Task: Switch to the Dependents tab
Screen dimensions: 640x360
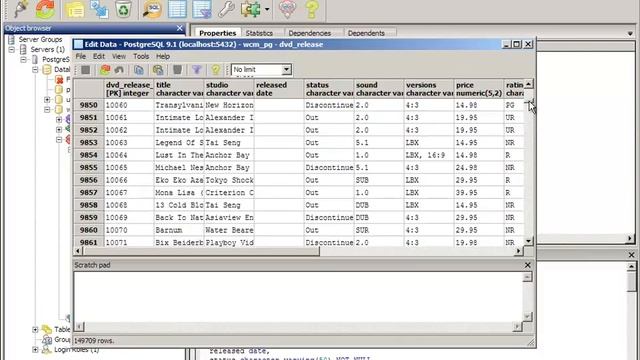Action: [x=366, y=33]
